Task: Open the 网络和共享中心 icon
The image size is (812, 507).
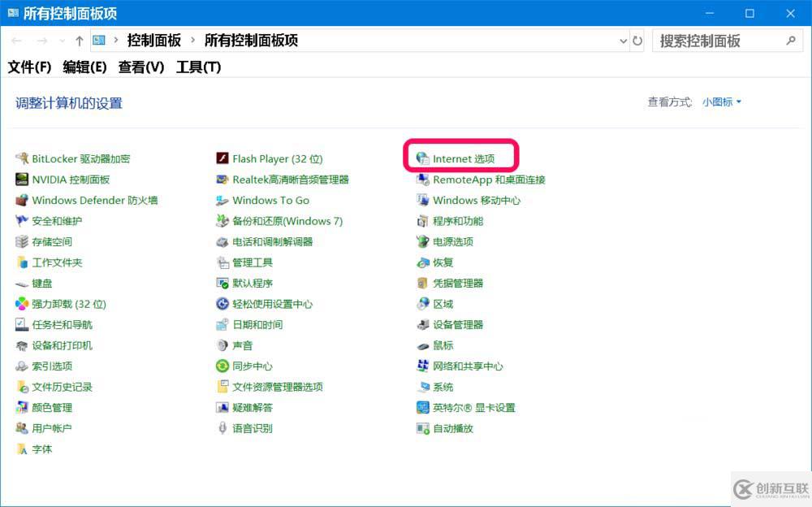Action: (422, 366)
